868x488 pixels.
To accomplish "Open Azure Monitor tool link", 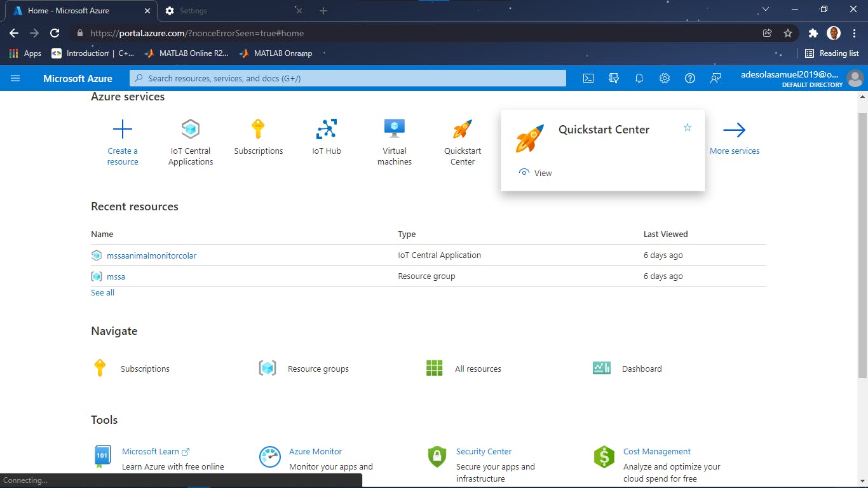I will click(x=315, y=451).
